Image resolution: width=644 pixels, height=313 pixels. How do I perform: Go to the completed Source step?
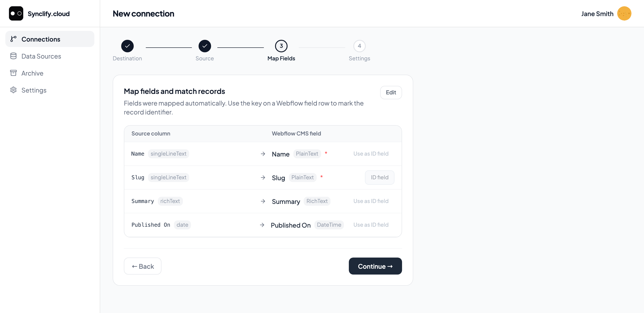coord(205,46)
